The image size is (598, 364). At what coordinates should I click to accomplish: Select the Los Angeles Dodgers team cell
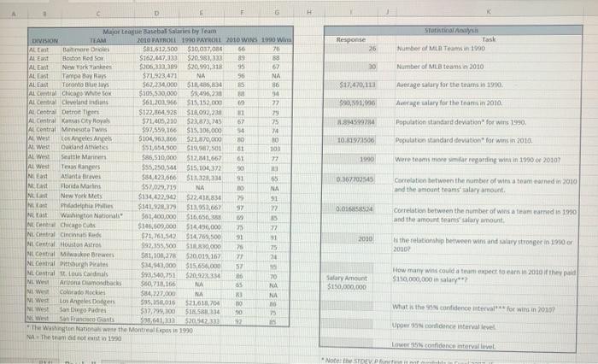(x=97, y=301)
